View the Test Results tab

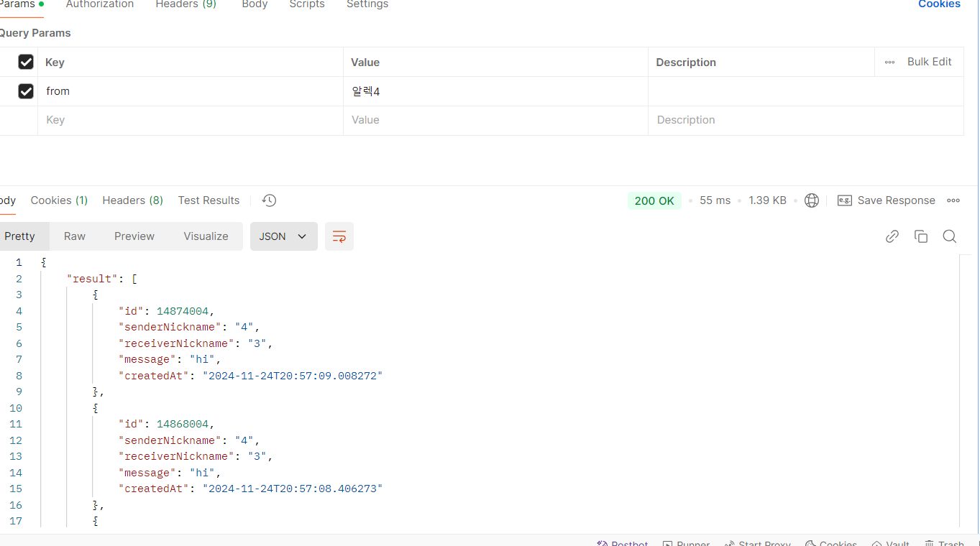pos(209,200)
